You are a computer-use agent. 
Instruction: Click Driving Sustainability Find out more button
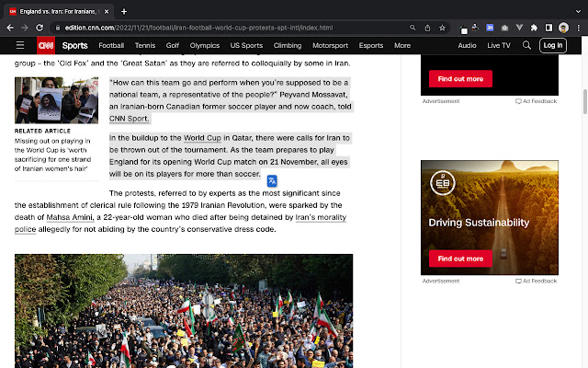pyautogui.click(x=460, y=259)
